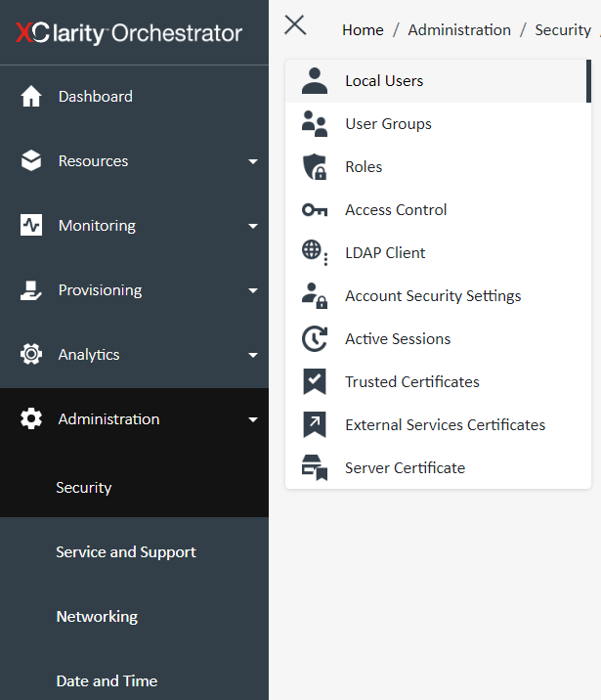Click the Server Certificate icon
This screenshot has width=601, height=700.
315,468
